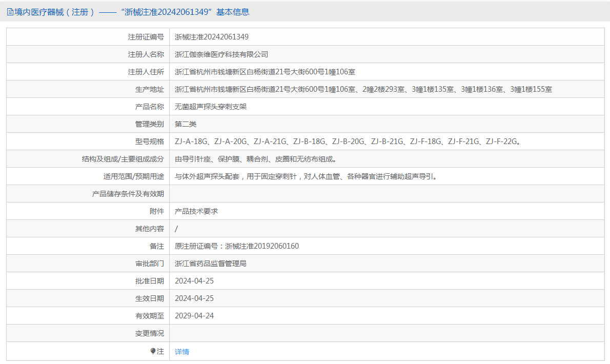Click the 批准日期 label

tap(150, 281)
